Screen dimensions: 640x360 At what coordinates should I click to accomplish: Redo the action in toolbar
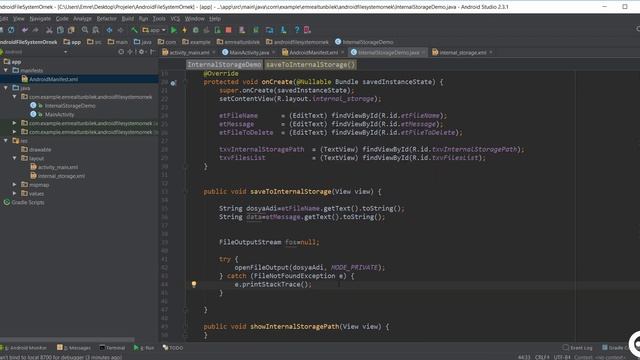tap(36, 30)
